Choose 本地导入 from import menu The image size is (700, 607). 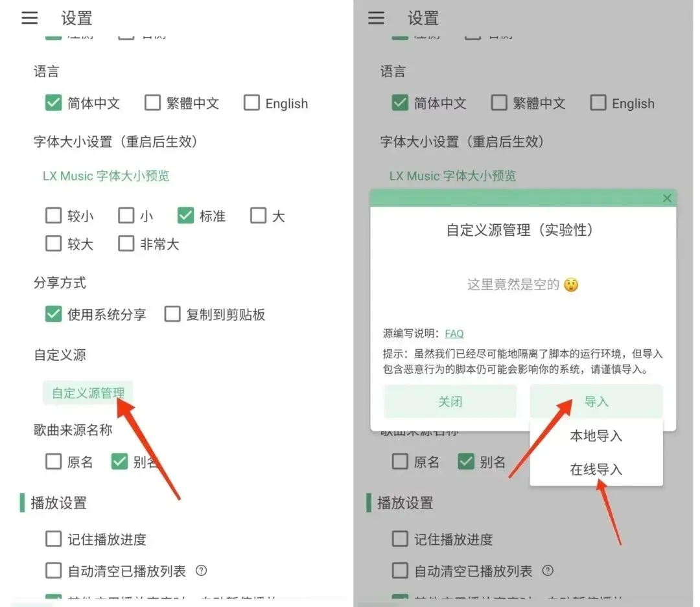[596, 435]
